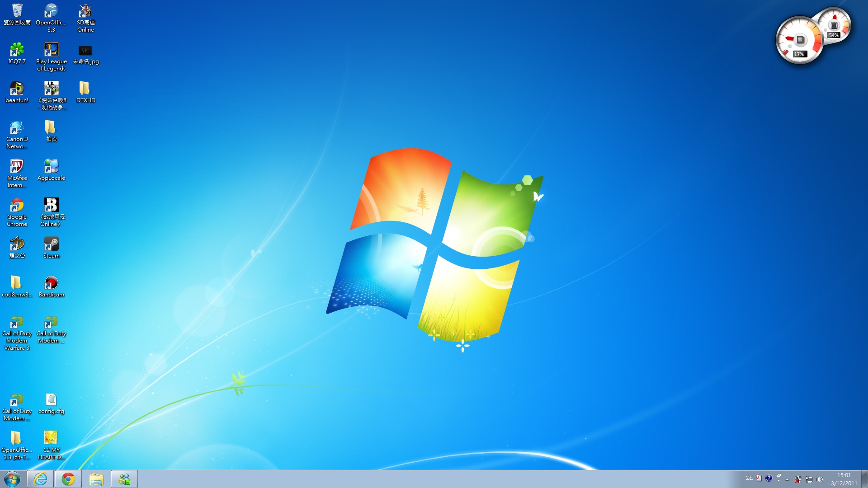This screenshot has height=488, width=868.
Task: Select the 資源回收筒 Recycle Bin icon
Action: (x=17, y=14)
